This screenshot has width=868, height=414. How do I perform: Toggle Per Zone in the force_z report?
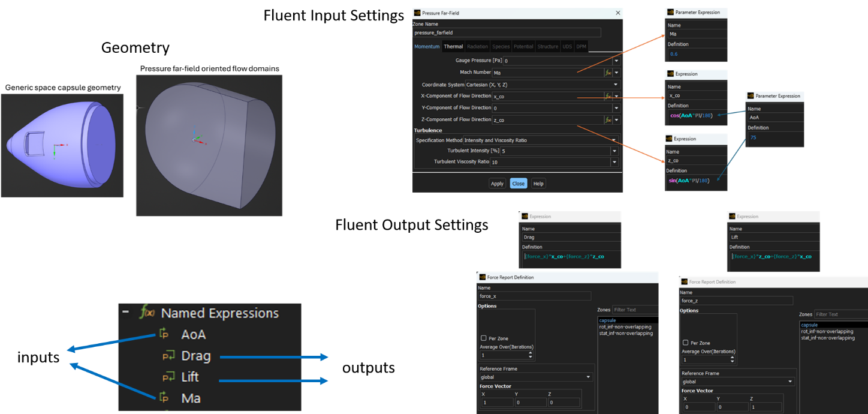coord(686,343)
